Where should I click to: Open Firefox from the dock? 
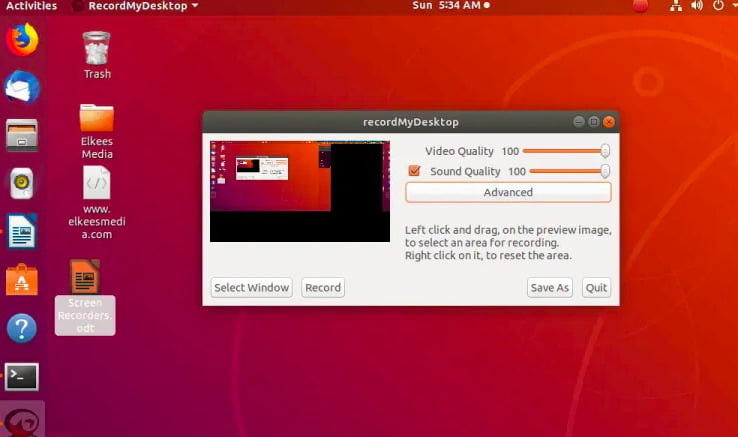pyautogui.click(x=22, y=40)
